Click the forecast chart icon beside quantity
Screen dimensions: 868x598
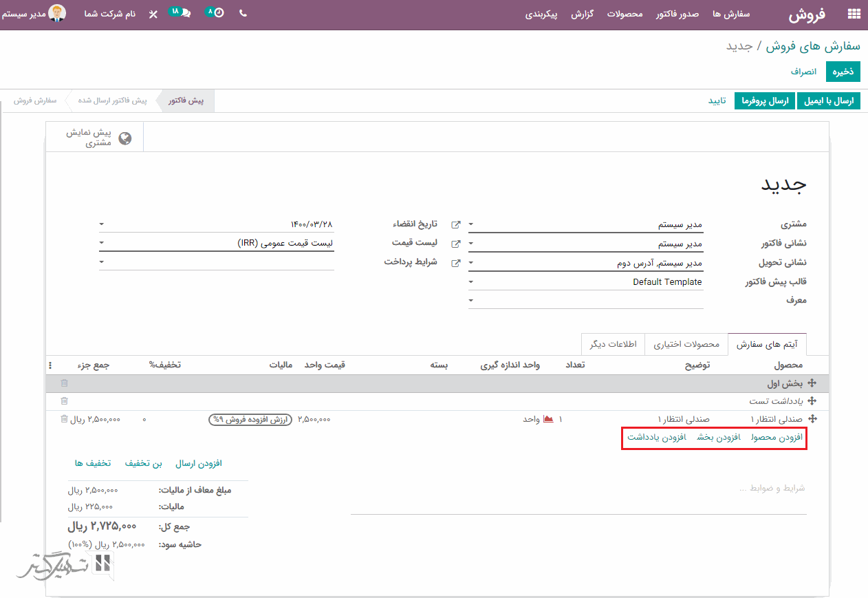pos(548,419)
